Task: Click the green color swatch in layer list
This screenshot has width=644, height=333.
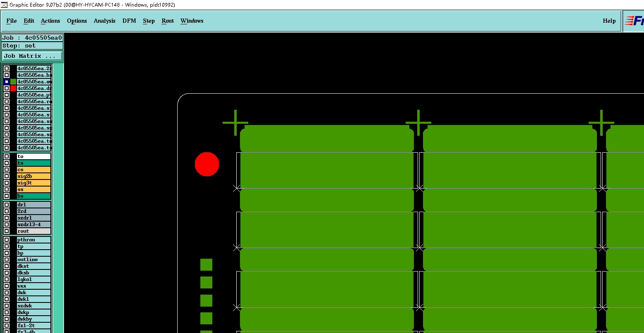Action: point(13,82)
